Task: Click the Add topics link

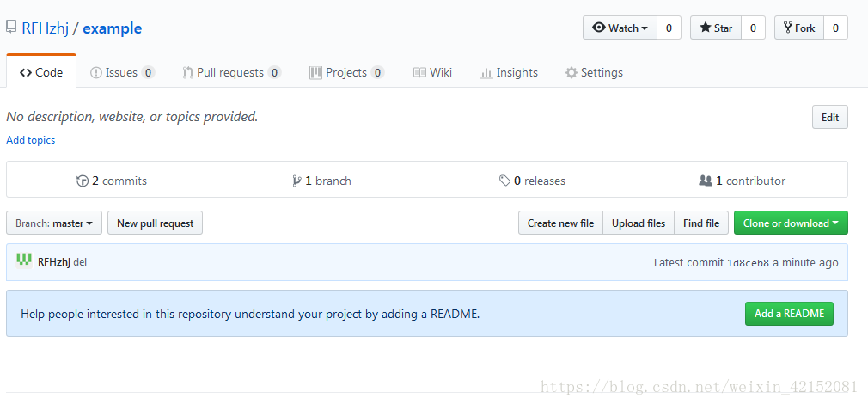Action: (x=31, y=140)
